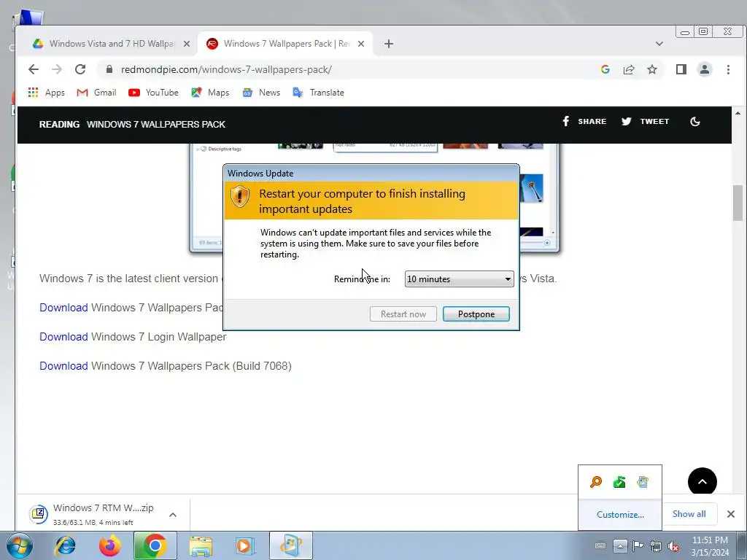Open the Apps bookmark

pyautogui.click(x=46, y=93)
